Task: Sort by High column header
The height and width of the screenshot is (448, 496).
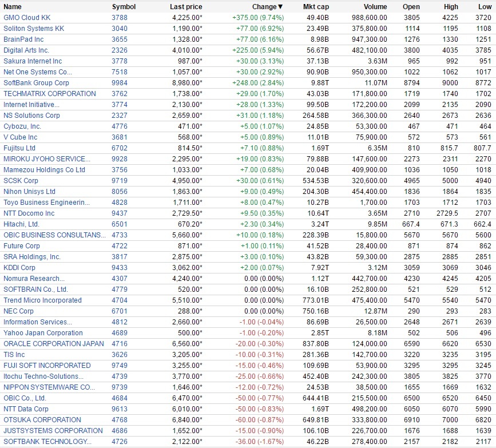Action: (x=451, y=7)
